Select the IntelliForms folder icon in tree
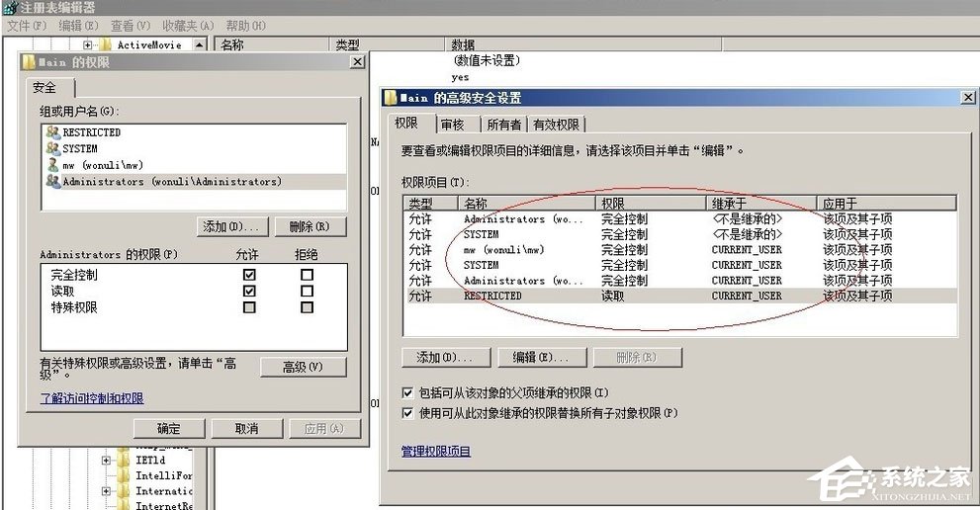This screenshot has width=980, height=510. click(x=124, y=475)
